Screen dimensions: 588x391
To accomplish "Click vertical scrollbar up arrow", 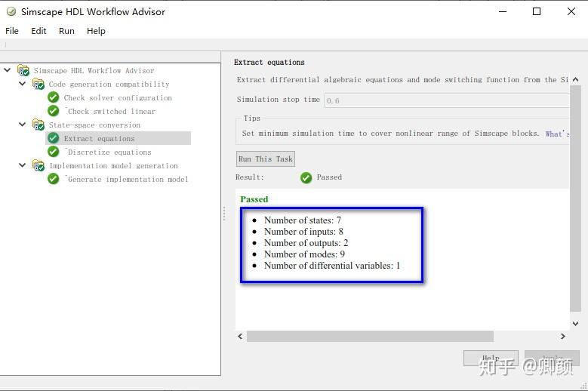I will pos(576,79).
